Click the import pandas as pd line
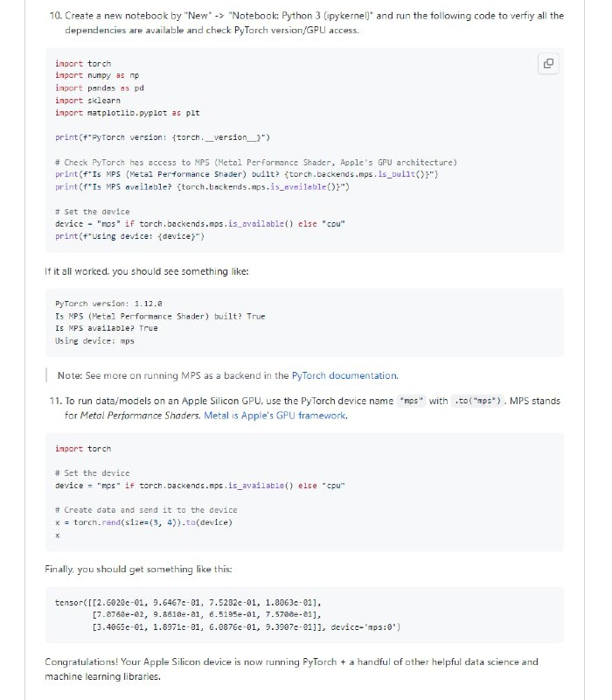Viewport: 612px width, 700px height. (94, 88)
